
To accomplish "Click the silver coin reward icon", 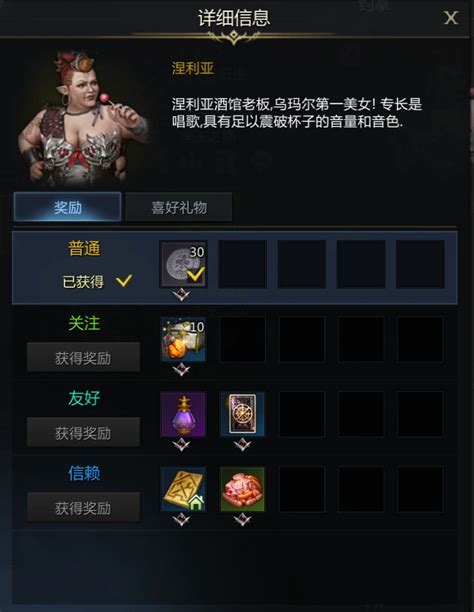I will (183, 264).
